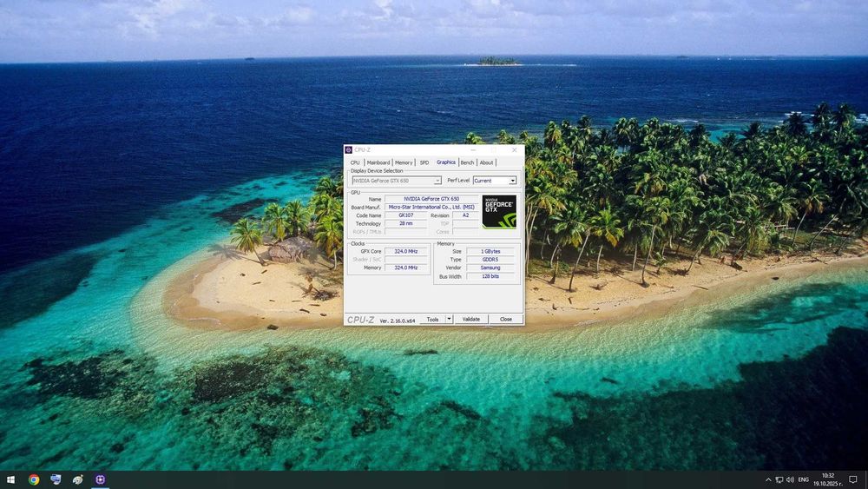Click the Tools button
868x489 pixels.
(433, 319)
